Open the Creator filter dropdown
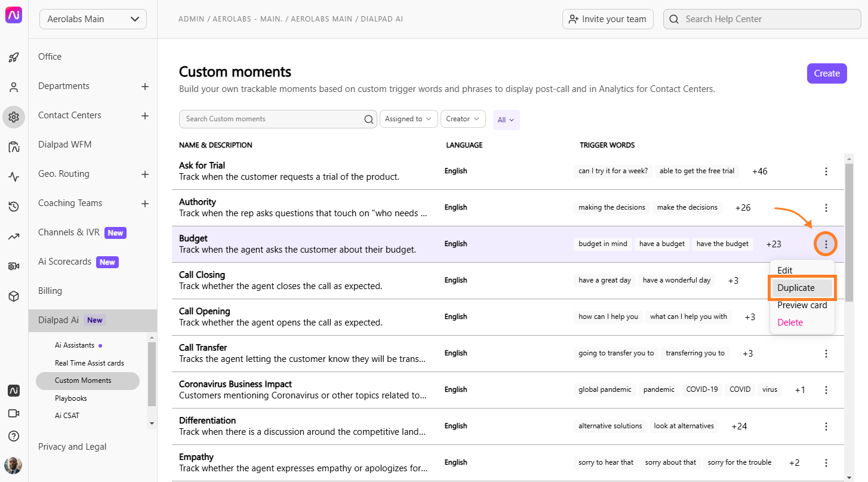Viewport: 868px width, 482px height. 463,119
